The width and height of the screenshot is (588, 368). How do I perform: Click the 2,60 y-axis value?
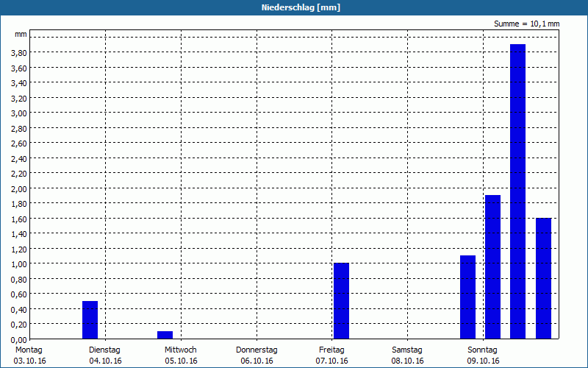19,144
